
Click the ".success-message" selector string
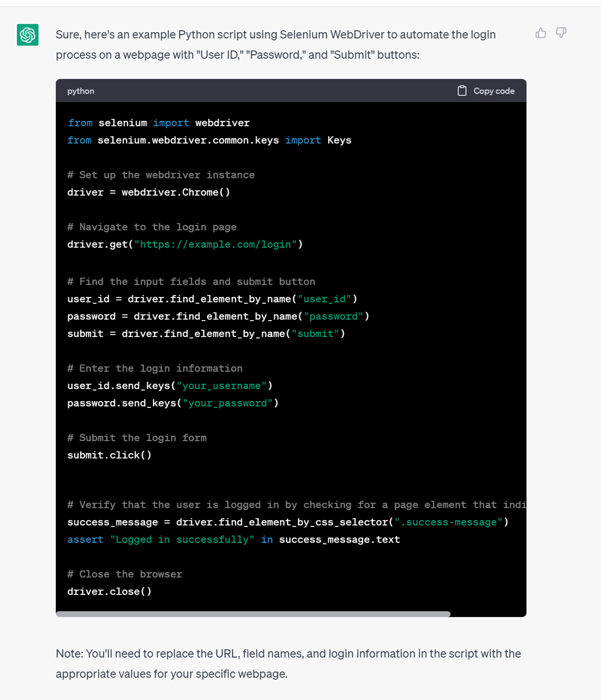coord(448,522)
